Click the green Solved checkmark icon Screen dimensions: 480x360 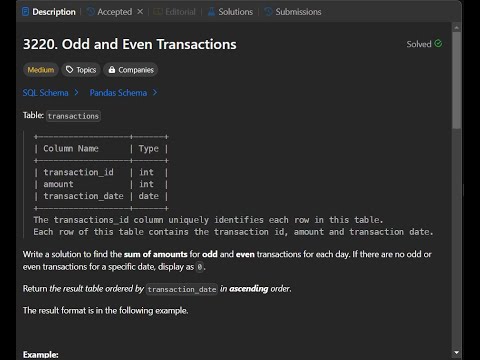click(438, 43)
